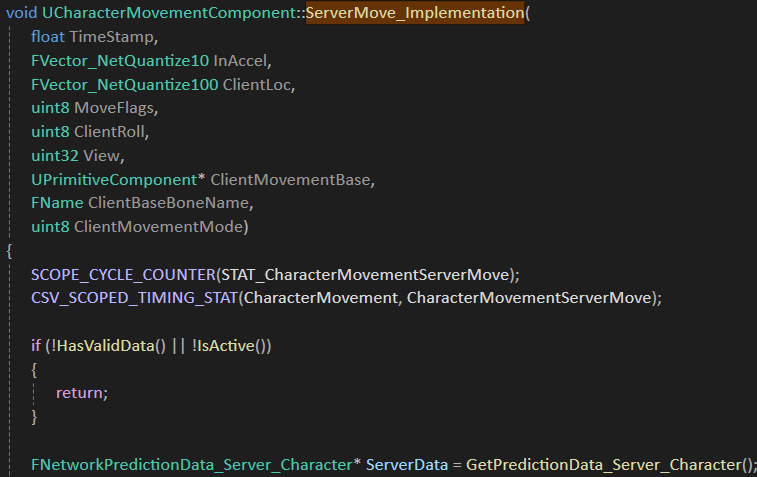Select the FVector_NetQuantize10 type

pos(120,61)
